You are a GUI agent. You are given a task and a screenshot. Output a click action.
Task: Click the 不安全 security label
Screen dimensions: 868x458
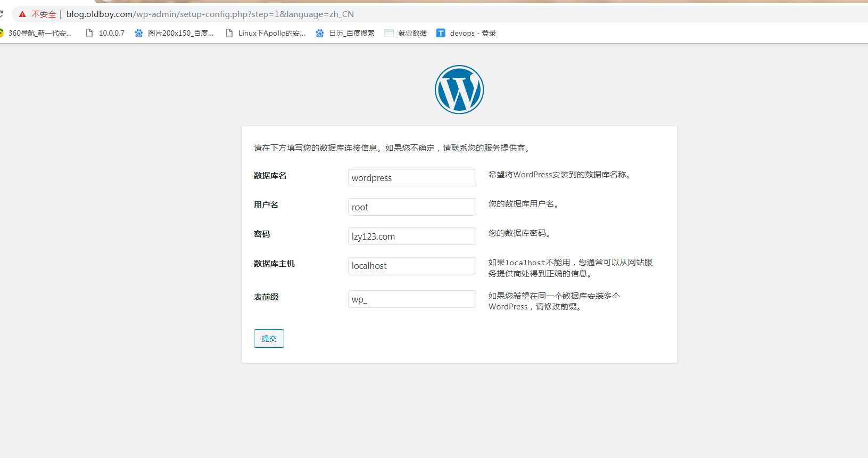point(44,14)
